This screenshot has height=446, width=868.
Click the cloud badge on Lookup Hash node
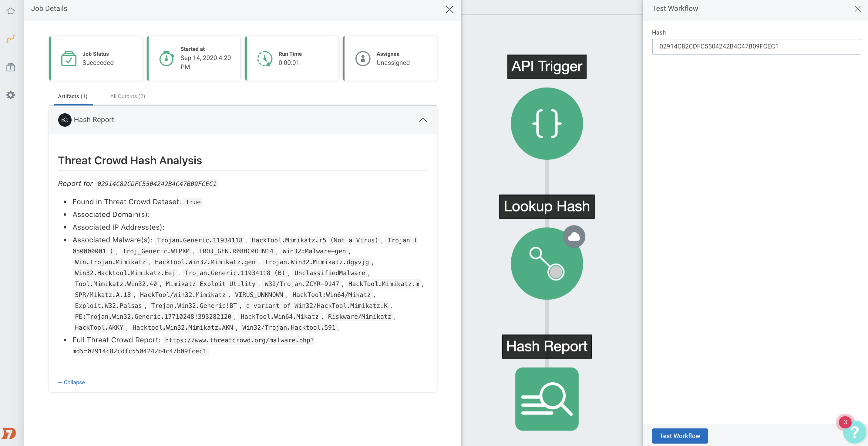coord(574,237)
